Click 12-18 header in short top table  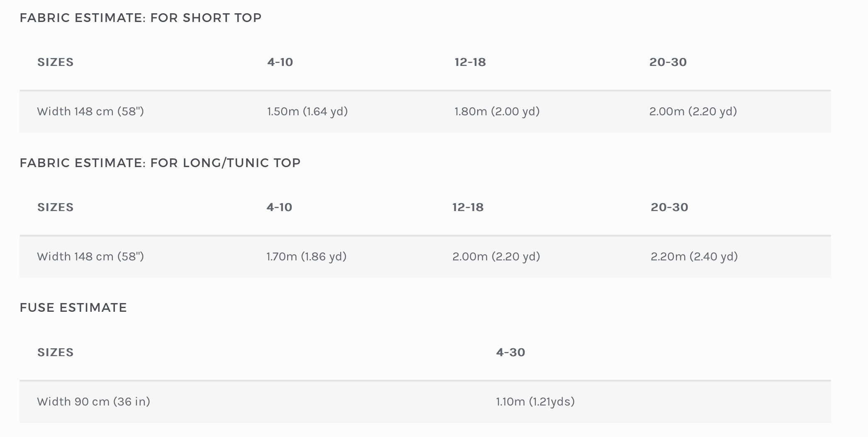tap(470, 62)
